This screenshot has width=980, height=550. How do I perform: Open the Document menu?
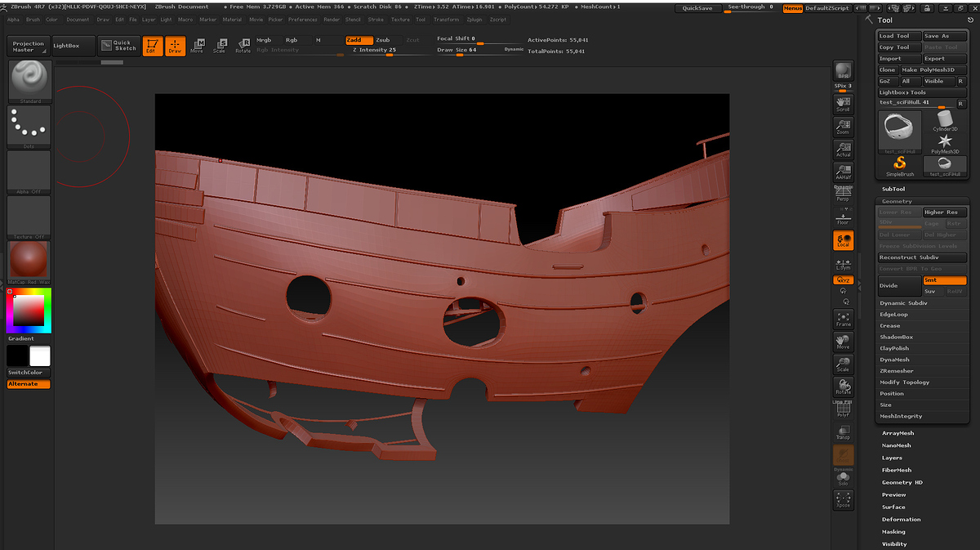pyautogui.click(x=78, y=20)
